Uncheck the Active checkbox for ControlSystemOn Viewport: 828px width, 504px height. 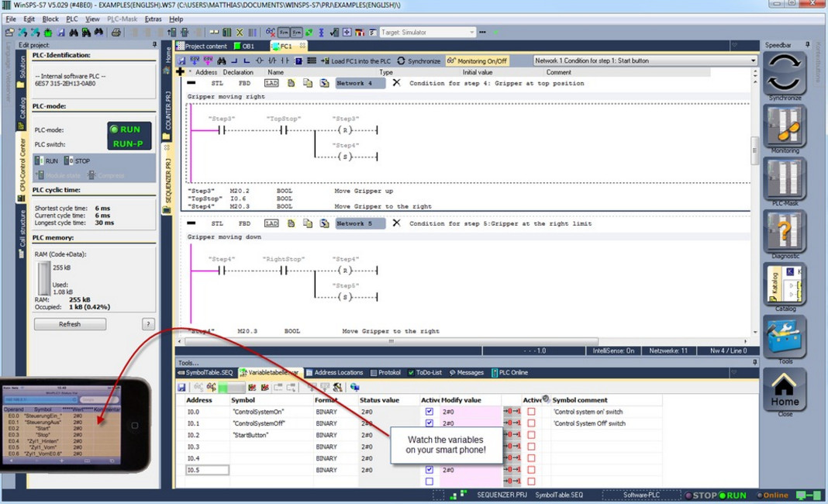(430, 410)
